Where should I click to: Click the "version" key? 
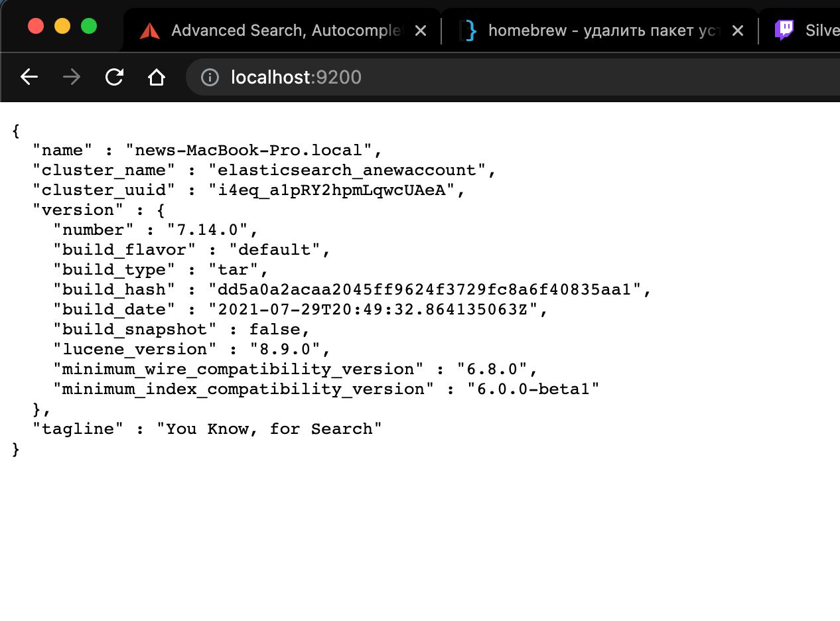pyautogui.click(x=78, y=210)
